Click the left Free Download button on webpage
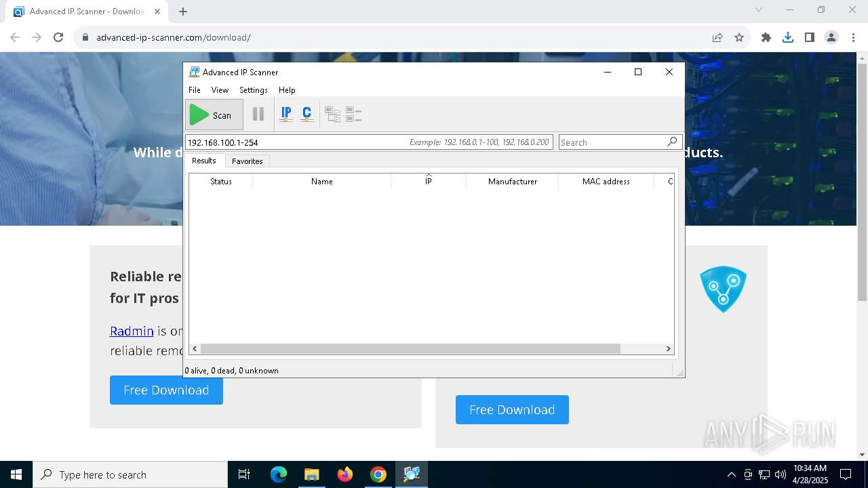This screenshot has height=488, width=868. (166, 390)
